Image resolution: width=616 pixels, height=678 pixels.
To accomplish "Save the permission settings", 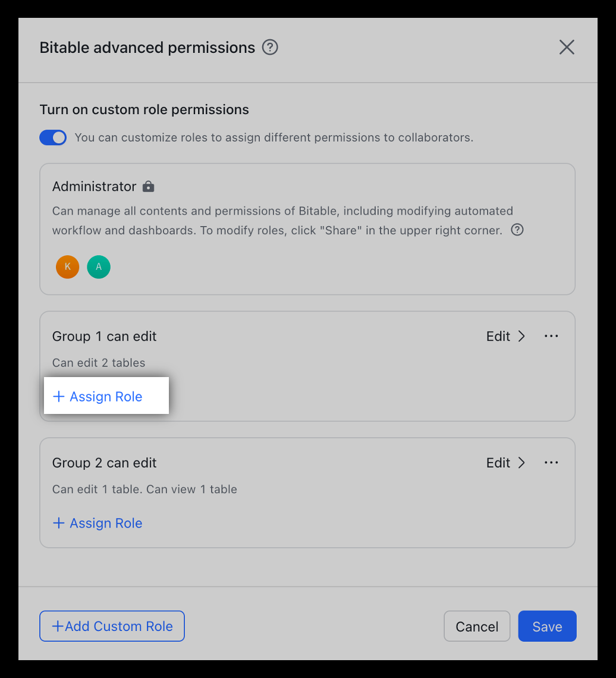I will (x=547, y=626).
